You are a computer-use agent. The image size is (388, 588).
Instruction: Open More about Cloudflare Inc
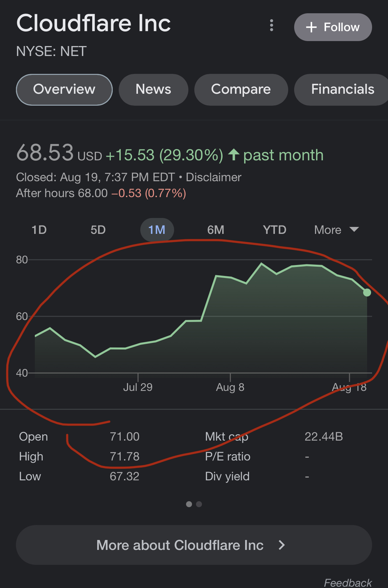click(x=194, y=545)
